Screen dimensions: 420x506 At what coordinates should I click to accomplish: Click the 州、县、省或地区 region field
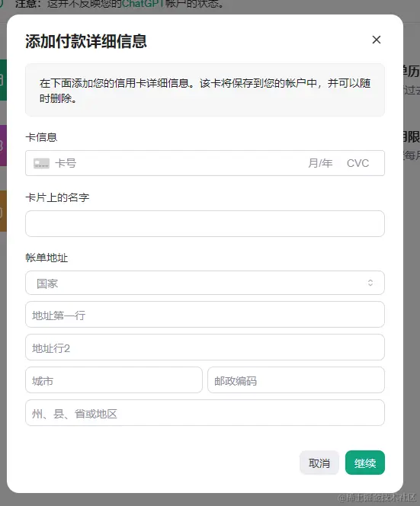coord(205,413)
